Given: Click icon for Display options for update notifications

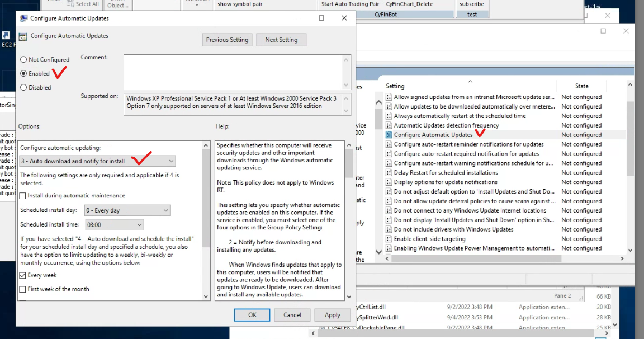Looking at the screenshot, I should [x=389, y=182].
